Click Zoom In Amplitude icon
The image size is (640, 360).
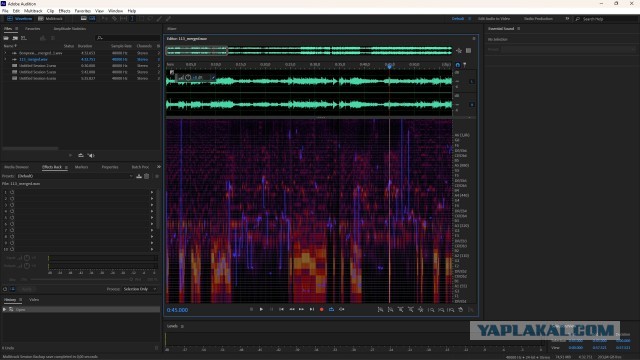380,310
